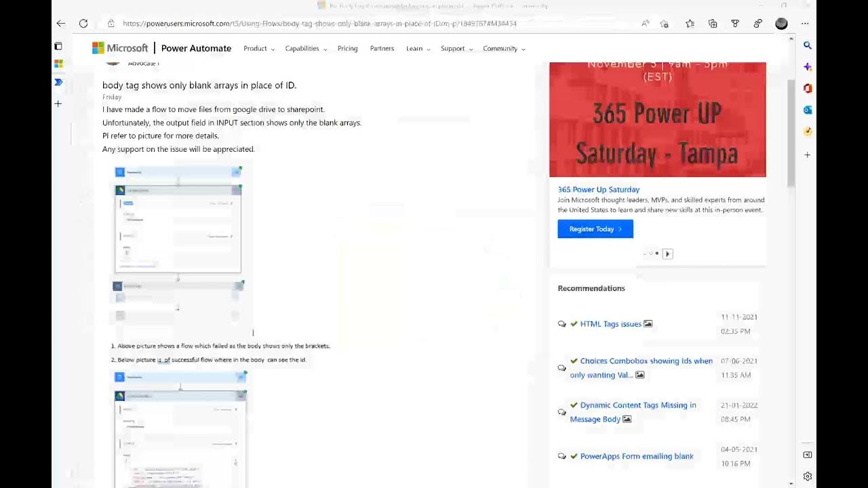Viewport: 868px width, 488px height.
Task: Expand the Community dropdown
Action: click(504, 49)
